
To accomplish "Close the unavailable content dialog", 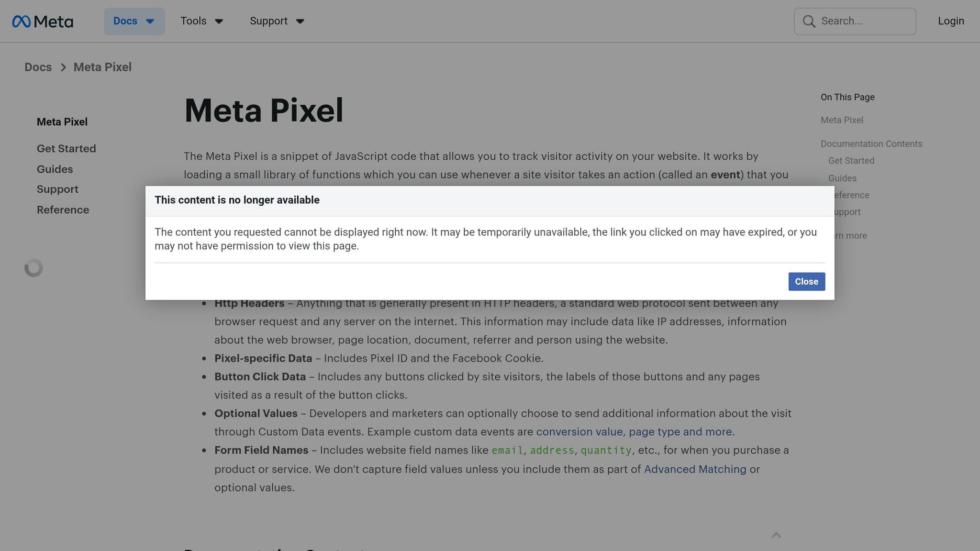I will 806,282.
